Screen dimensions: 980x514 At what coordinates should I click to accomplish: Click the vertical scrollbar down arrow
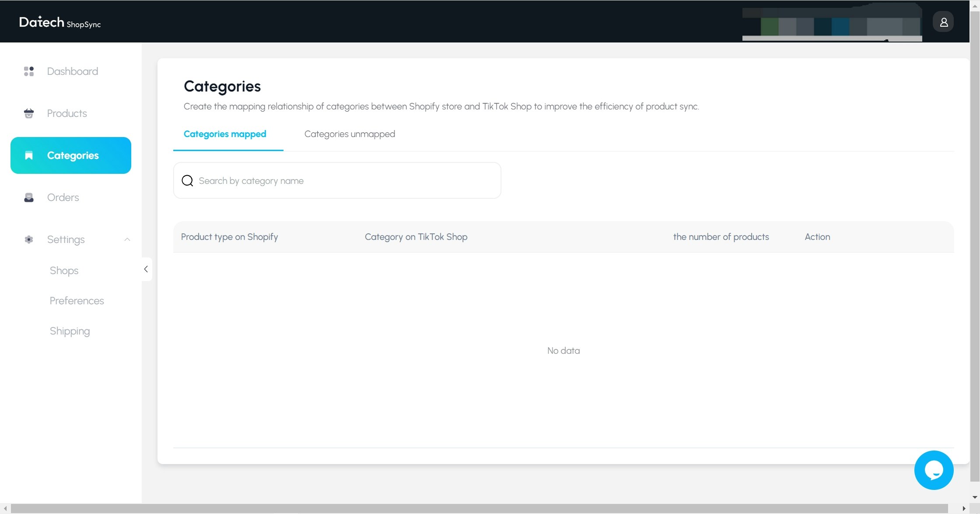(975, 497)
